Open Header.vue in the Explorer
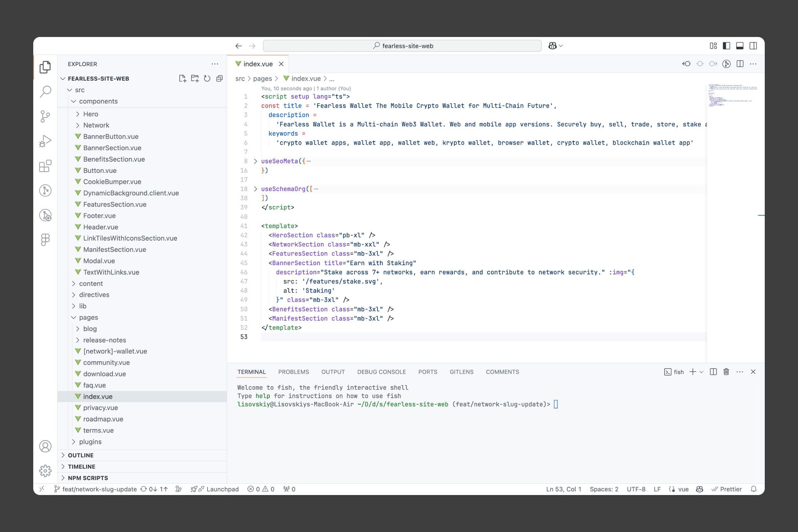Viewport: 798px width, 532px height. point(142,227)
